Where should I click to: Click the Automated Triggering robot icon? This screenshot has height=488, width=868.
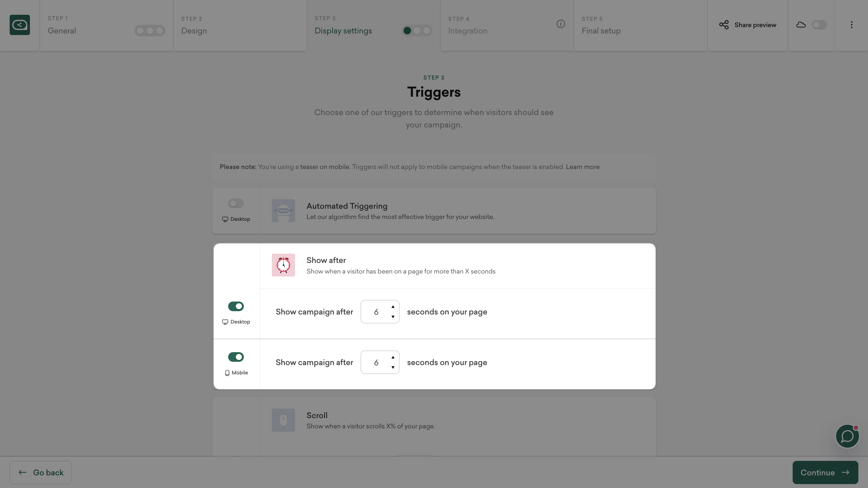pyautogui.click(x=283, y=211)
